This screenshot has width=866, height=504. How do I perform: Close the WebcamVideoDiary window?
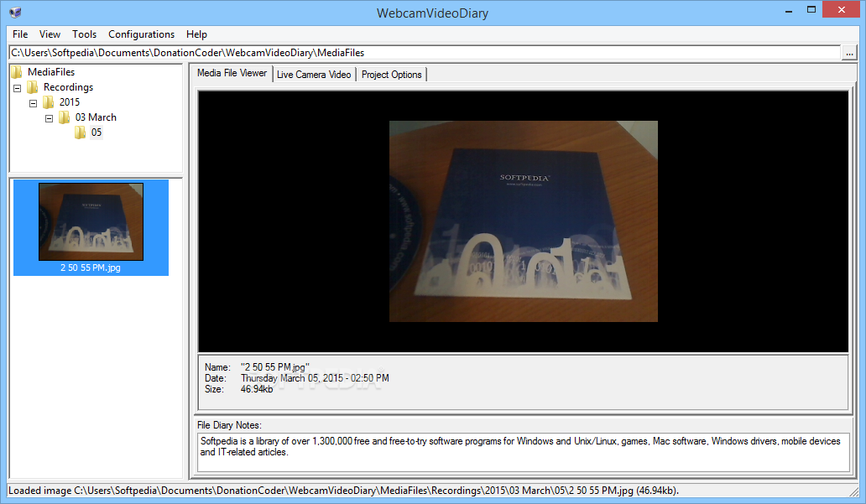(x=841, y=10)
